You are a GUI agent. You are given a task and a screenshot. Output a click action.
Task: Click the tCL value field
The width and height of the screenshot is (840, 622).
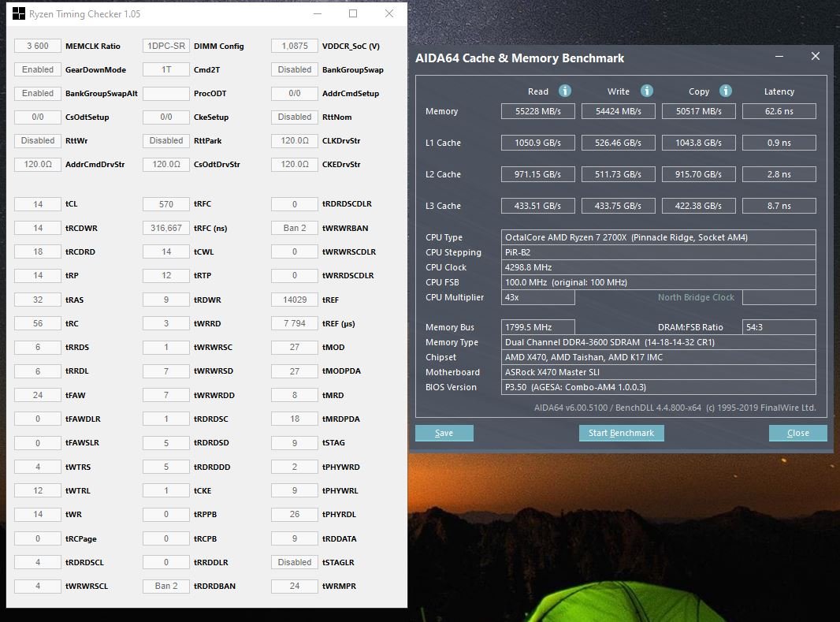coord(38,204)
